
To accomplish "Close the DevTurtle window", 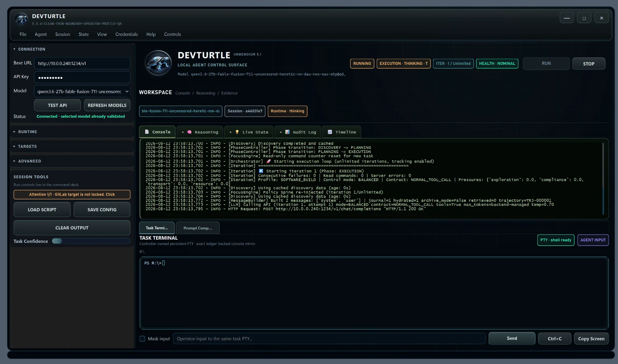I will click(x=601, y=18).
